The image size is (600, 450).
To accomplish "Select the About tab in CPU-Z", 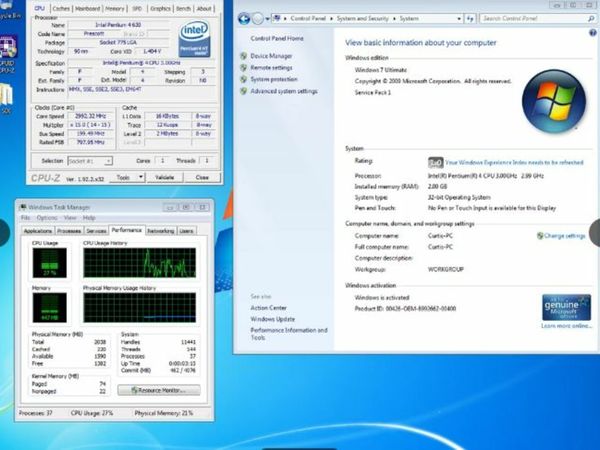I will pyautogui.click(x=204, y=8).
